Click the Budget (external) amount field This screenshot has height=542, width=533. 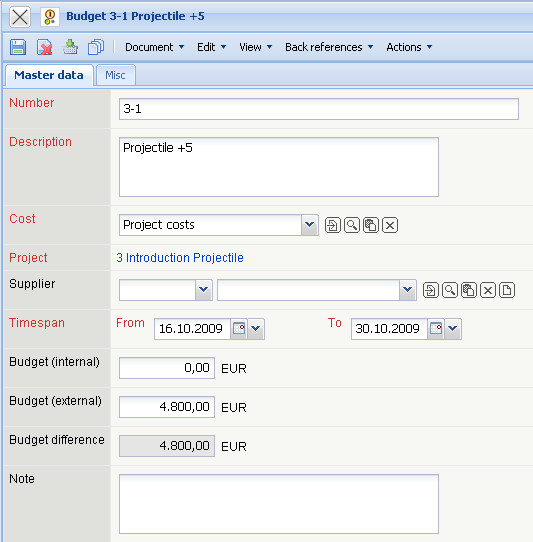point(167,407)
